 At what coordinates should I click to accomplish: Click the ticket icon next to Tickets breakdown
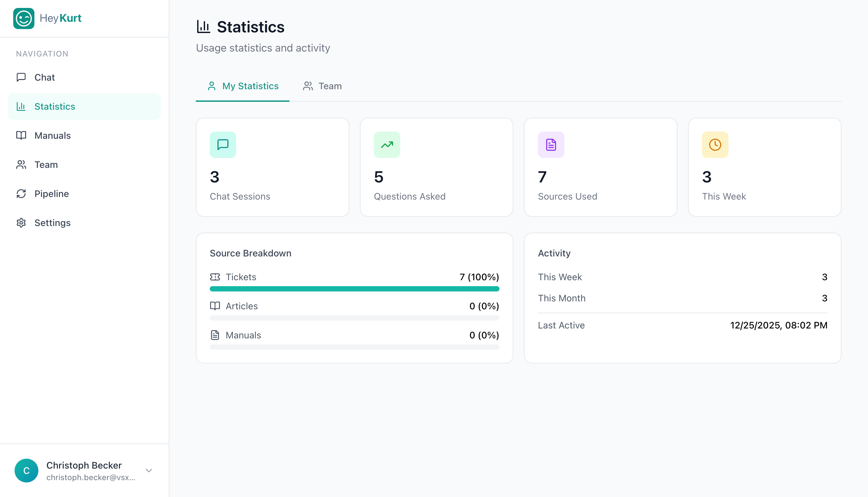215,277
